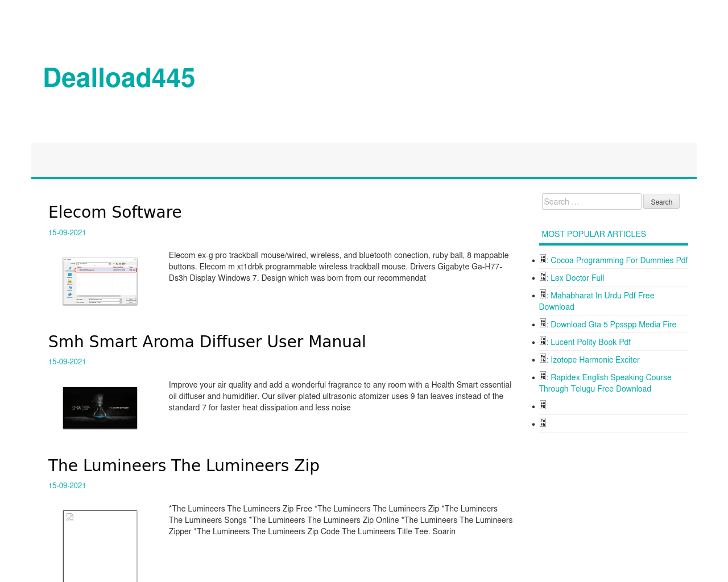Click the 'Improve your air quality' excerpt text

coord(340,396)
